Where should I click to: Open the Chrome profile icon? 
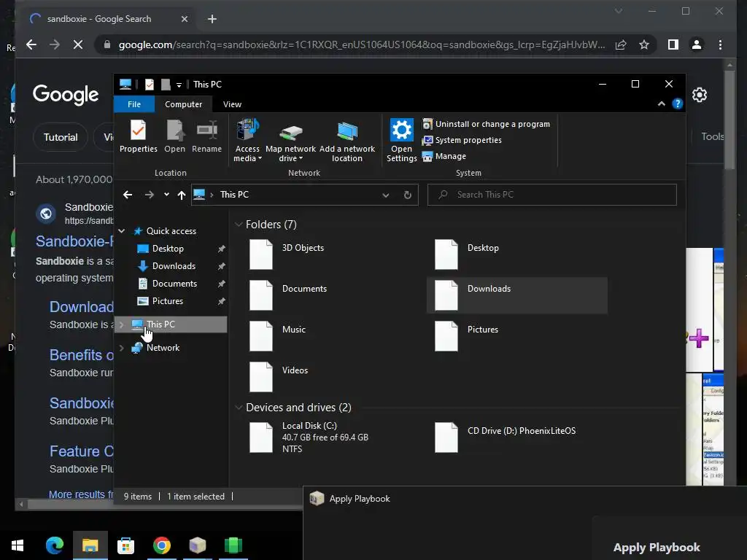pos(697,44)
